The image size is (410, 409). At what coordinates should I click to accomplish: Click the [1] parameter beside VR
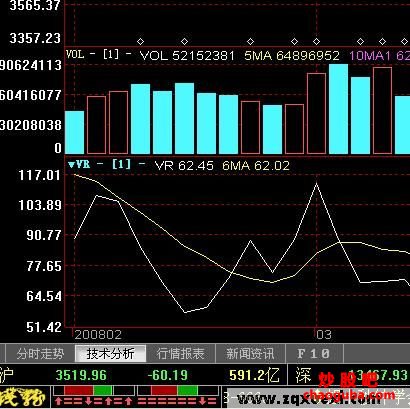pos(121,164)
